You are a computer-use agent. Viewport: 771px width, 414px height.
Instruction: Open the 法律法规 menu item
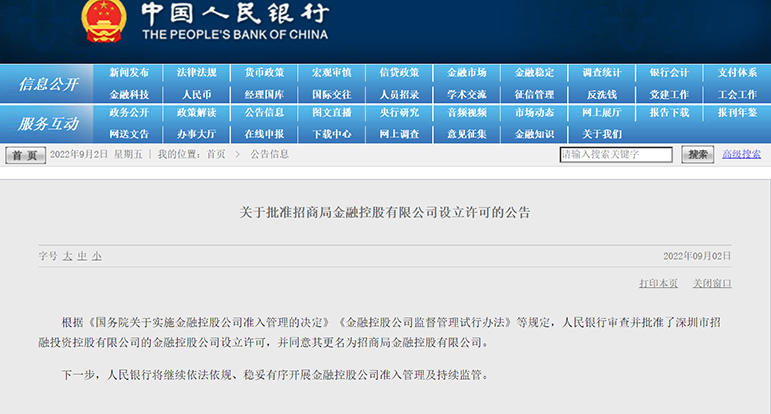(x=197, y=73)
